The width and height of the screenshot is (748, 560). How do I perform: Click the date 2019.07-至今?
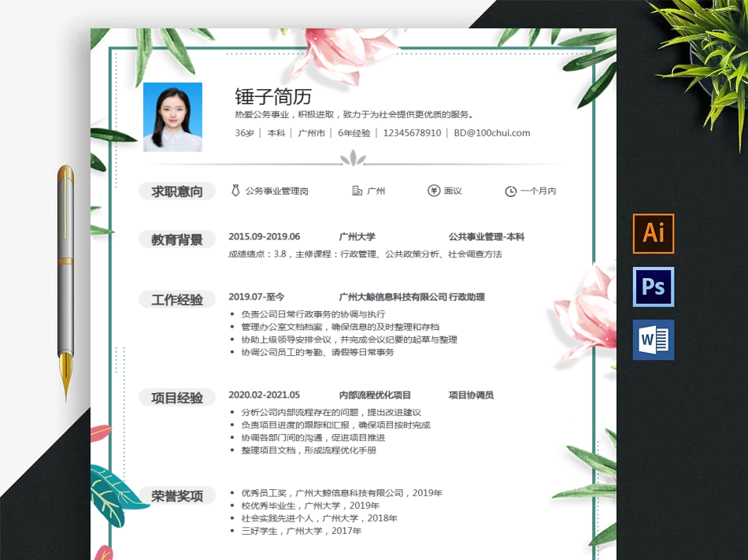256,297
